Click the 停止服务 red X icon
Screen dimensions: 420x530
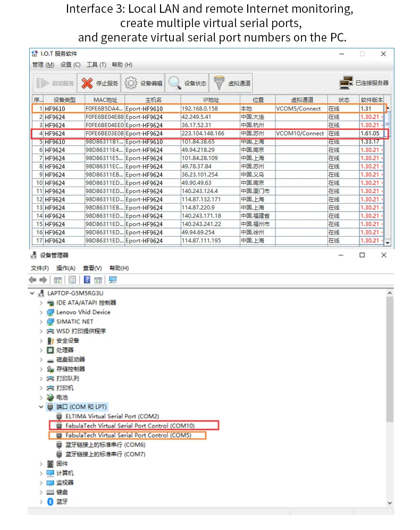[x=87, y=83]
